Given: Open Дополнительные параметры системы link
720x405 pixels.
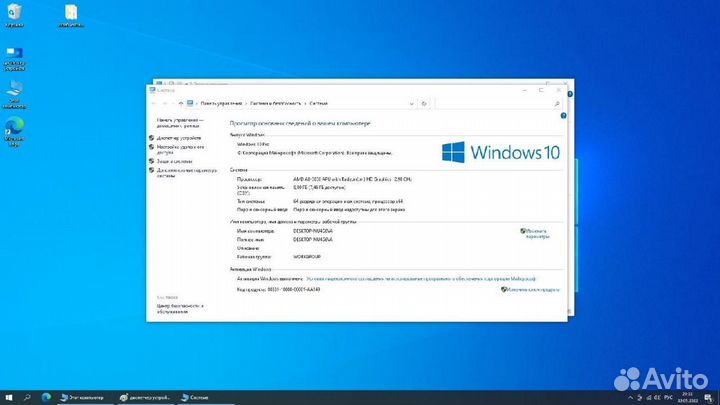Looking at the screenshot, I should (x=187, y=173).
